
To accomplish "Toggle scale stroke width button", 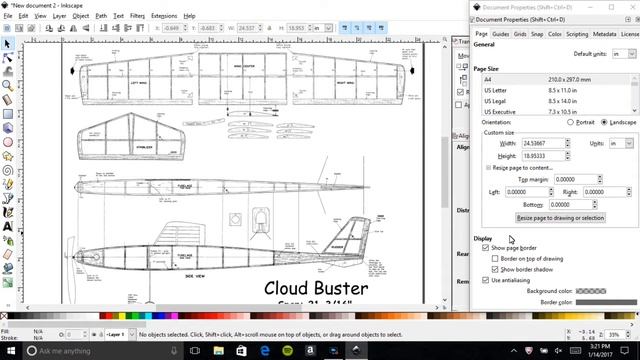I will click(345, 28).
